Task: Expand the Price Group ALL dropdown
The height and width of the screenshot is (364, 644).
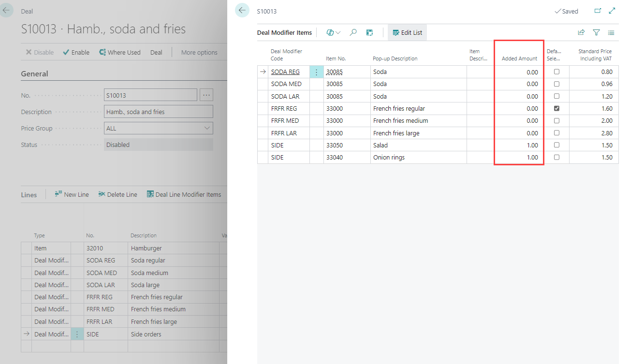Action: 207,128
